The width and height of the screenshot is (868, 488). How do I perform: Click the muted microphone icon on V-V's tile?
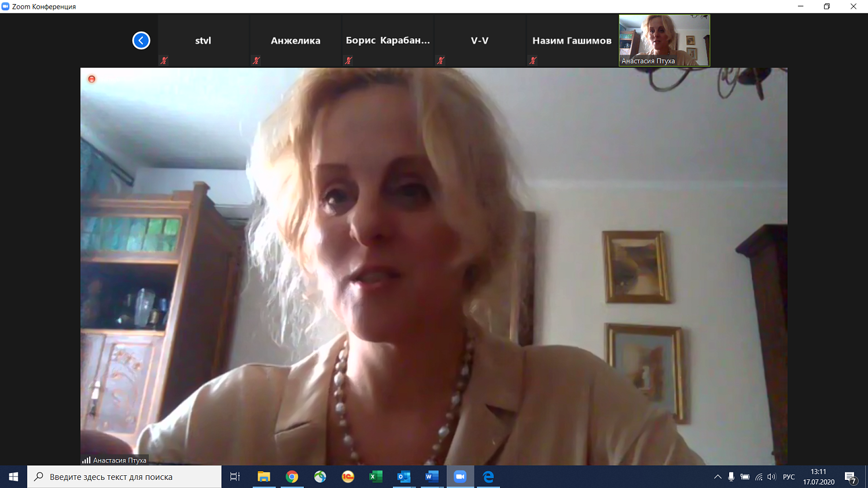pyautogui.click(x=441, y=60)
